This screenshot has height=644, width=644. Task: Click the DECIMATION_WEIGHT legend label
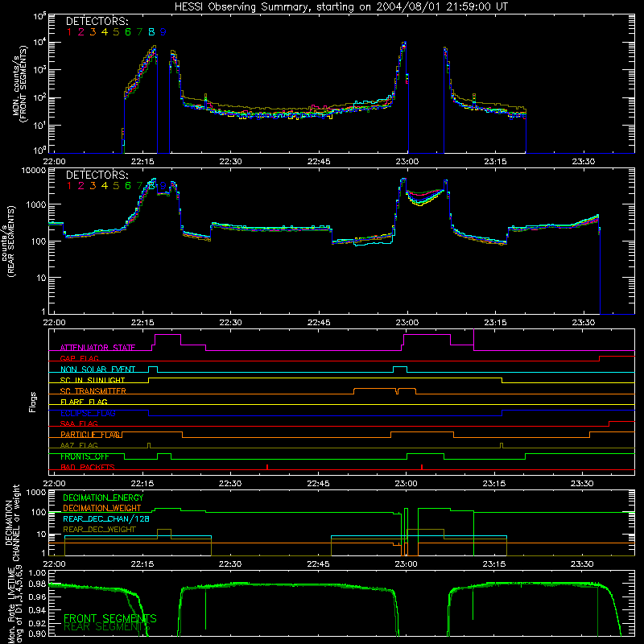click(x=102, y=509)
